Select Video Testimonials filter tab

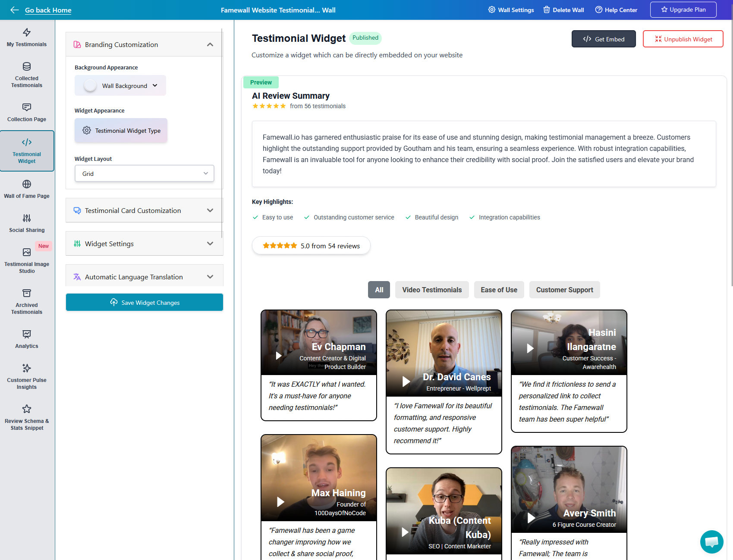pyautogui.click(x=432, y=290)
